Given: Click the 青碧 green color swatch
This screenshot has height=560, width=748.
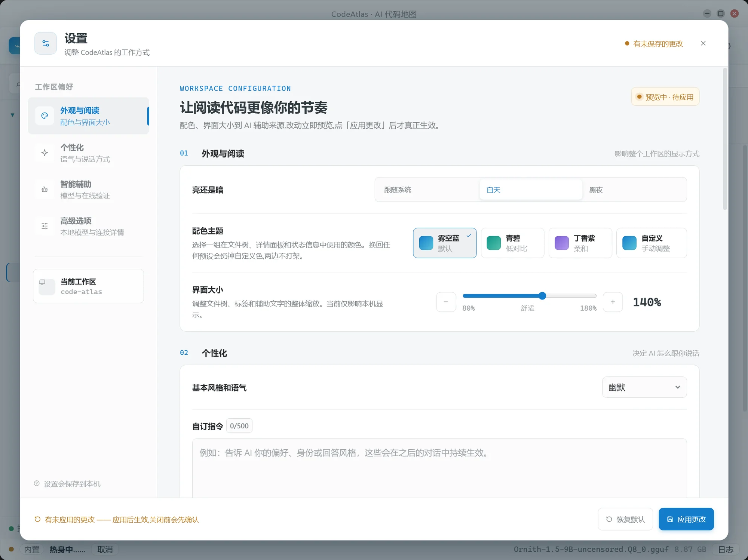Looking at the screenshot, I should pyautogui.click(x=494, y=243).
